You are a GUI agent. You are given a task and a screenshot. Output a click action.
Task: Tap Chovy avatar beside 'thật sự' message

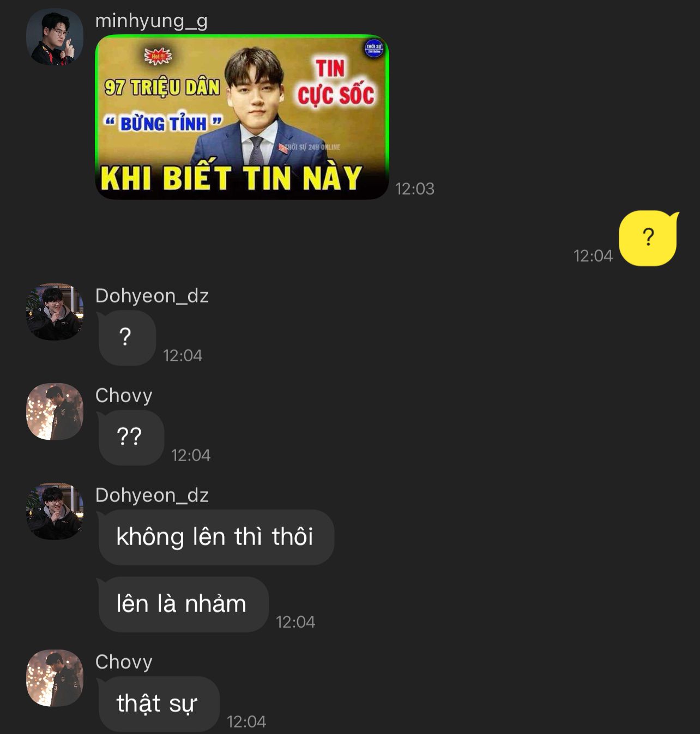click(x=55, y=678)
